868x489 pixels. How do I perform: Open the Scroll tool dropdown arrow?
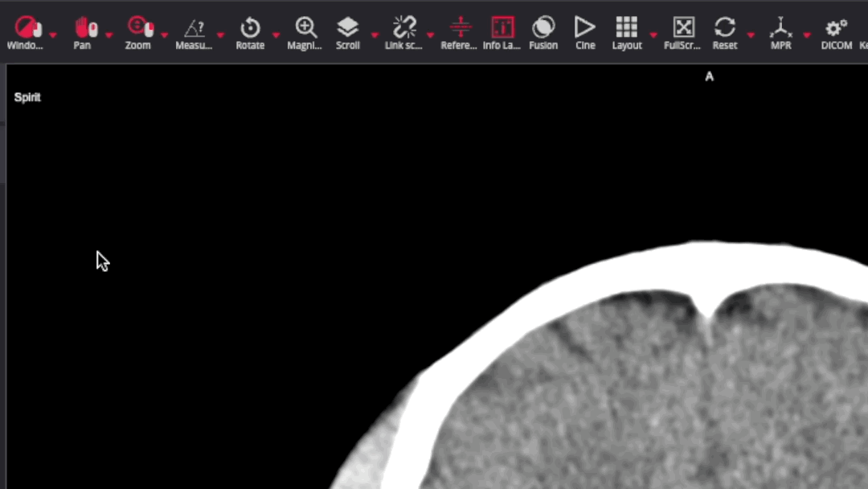tap(375, 35)
